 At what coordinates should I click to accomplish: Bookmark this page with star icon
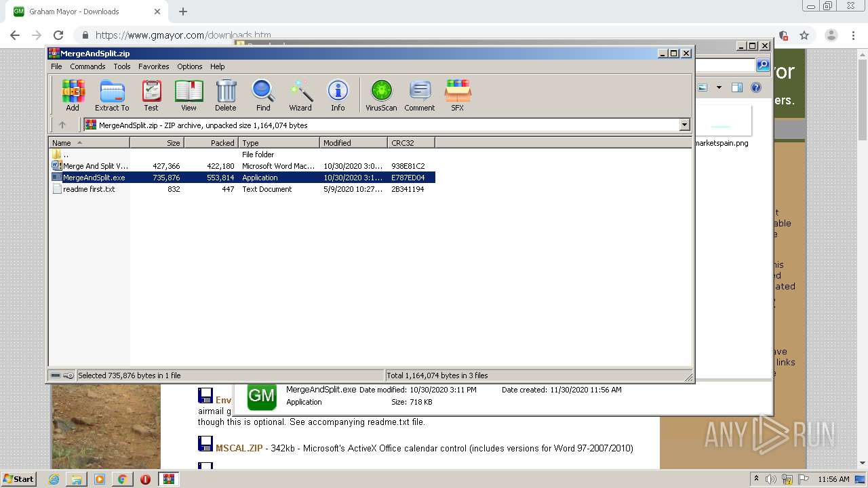click(x=804, y=35)
